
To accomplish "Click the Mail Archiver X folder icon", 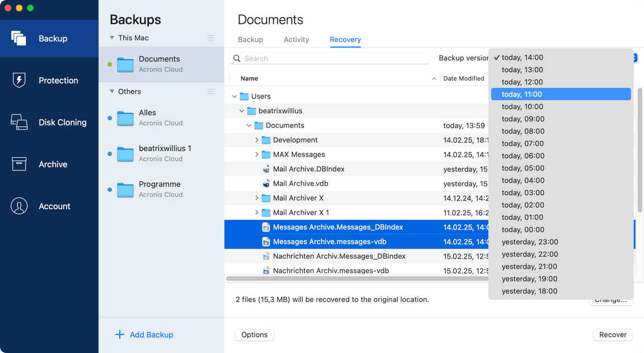I will coord(266,198).
